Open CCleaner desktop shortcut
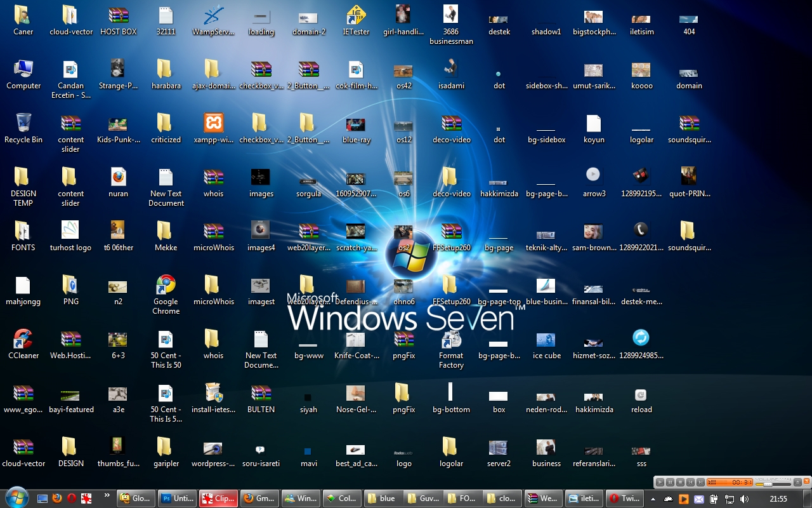Image resolution: width=812 pixels, height=508 pixels. click(23, 345)
